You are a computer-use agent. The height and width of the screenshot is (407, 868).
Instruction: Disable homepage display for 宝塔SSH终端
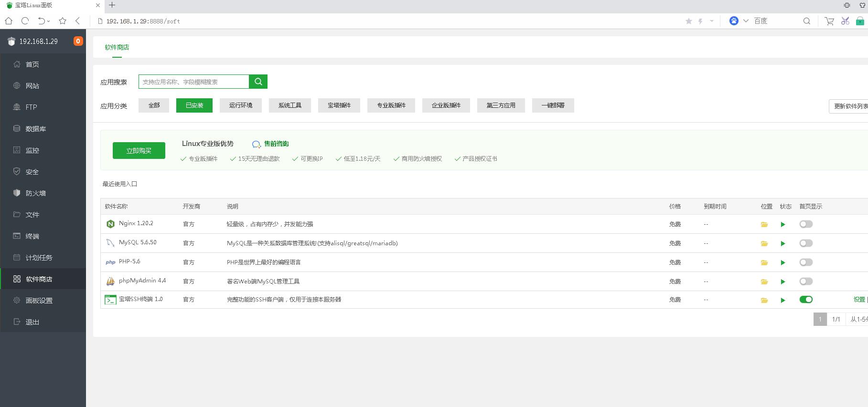[x=806, y=300]
